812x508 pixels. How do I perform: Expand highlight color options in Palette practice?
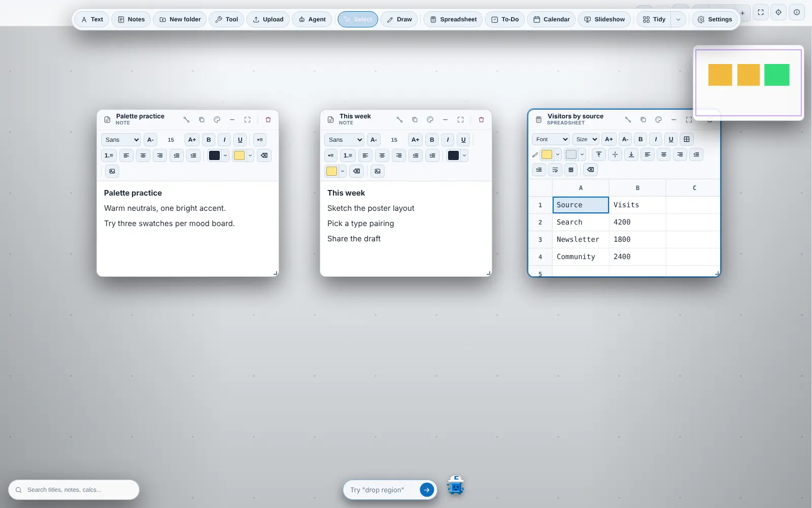[x=250, y=155]
